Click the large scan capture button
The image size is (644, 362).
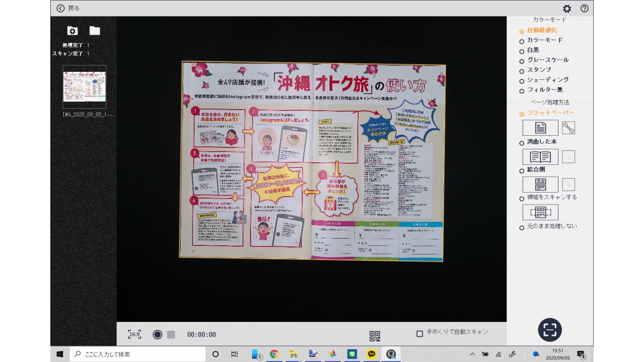click(x=549, y=330)
